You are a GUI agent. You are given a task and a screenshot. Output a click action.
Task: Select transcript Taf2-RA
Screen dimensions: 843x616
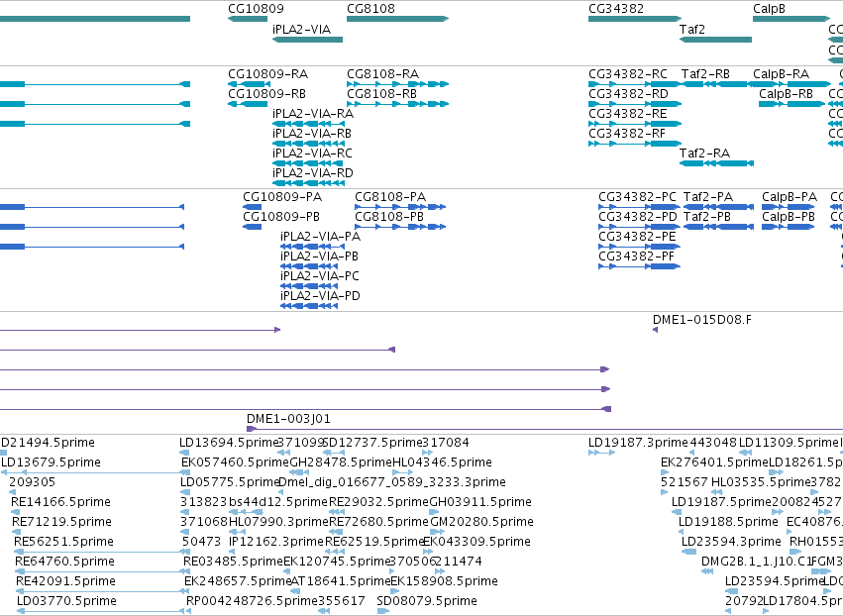point(716,163)
